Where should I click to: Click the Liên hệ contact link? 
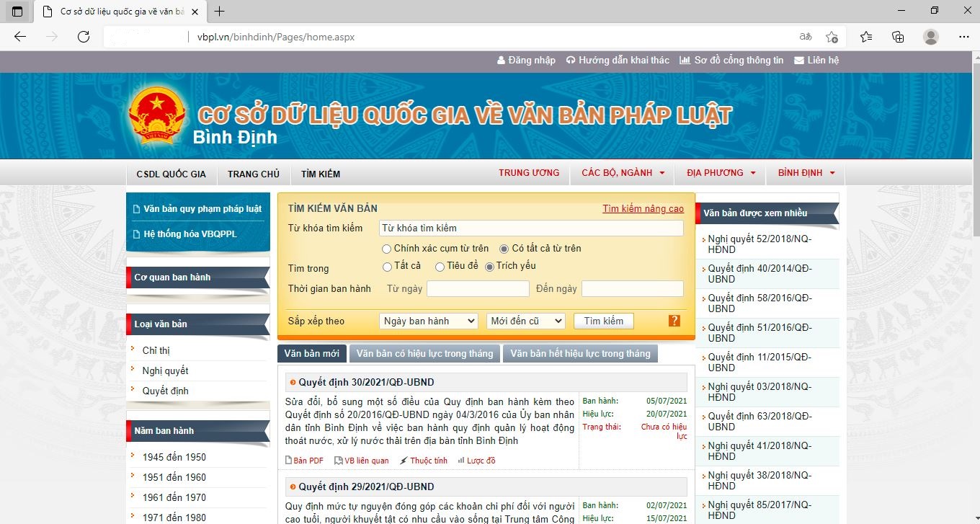(816, 61)
